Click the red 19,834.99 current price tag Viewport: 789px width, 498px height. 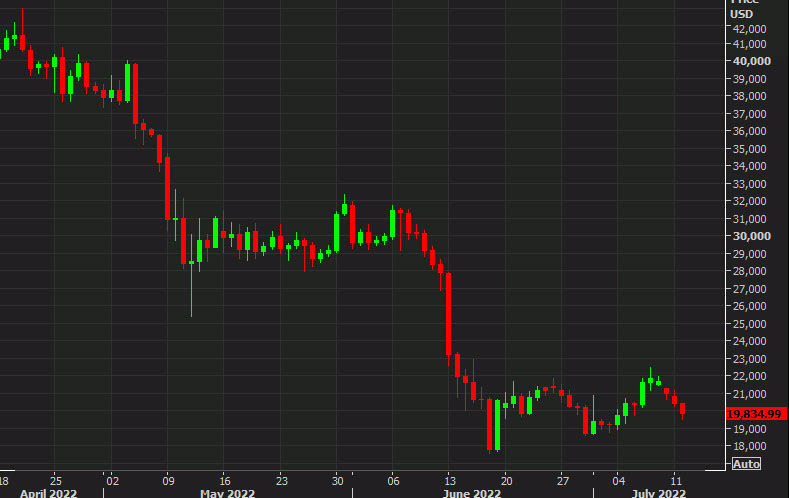[754, 412]
